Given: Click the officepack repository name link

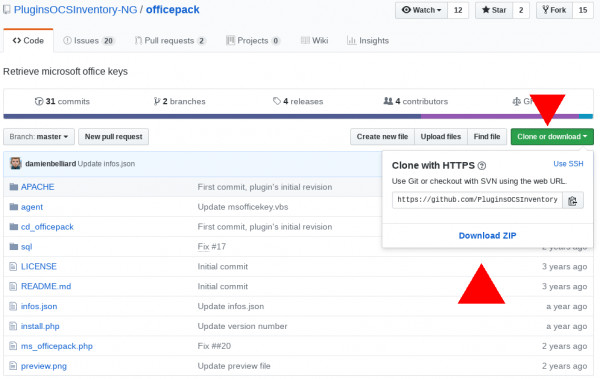Looking at the screenshot, I should (173, 10).
